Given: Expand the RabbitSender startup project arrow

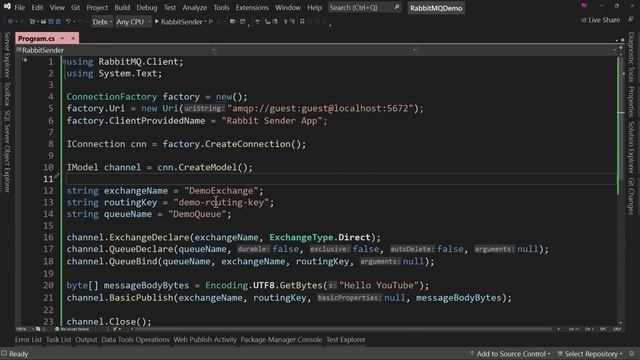Looking at the screenshot, I should (205, 21).
